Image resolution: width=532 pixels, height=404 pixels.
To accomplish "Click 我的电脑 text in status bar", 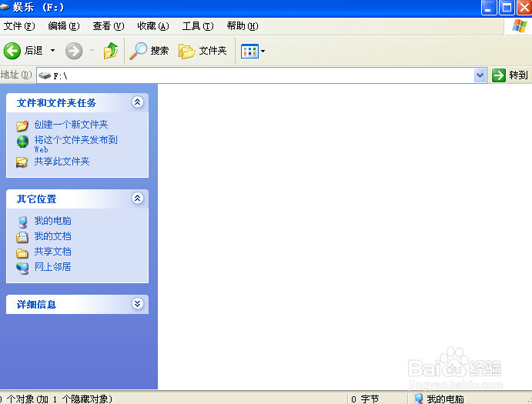I will coord(445,399).
